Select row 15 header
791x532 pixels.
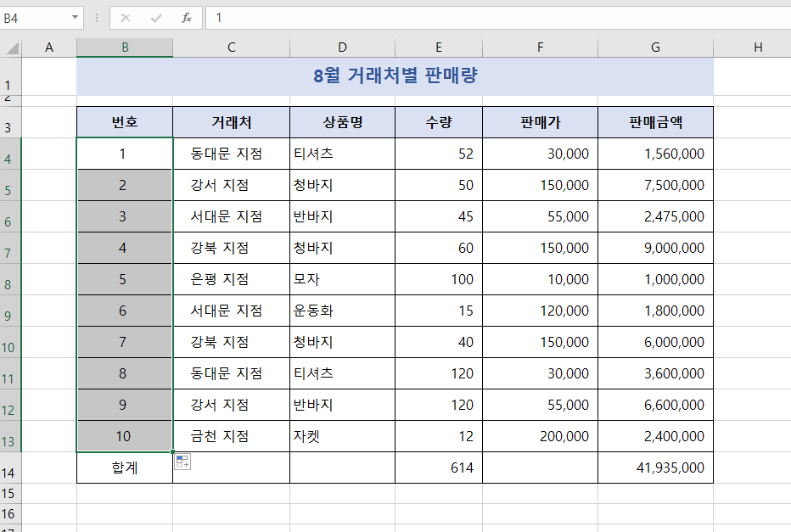[x=10, y=493]
